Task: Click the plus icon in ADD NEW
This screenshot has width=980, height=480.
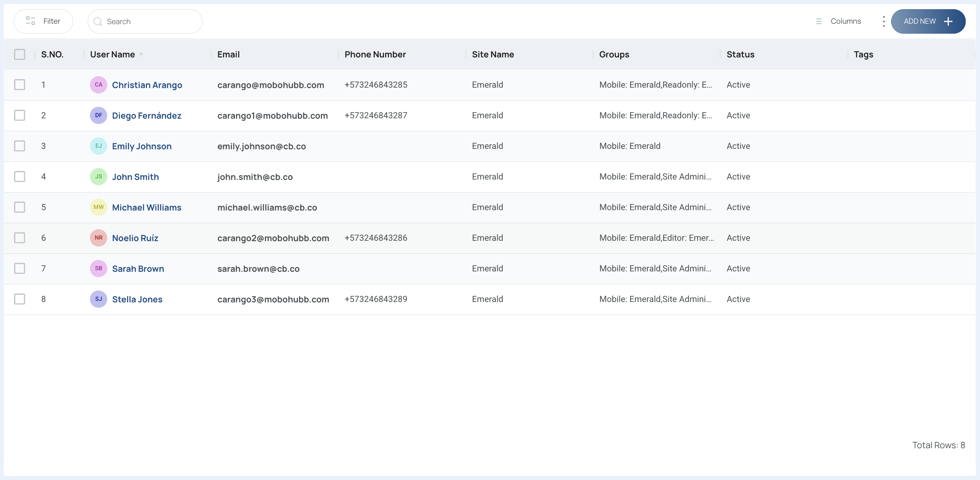Action: [x=948, y=21]
